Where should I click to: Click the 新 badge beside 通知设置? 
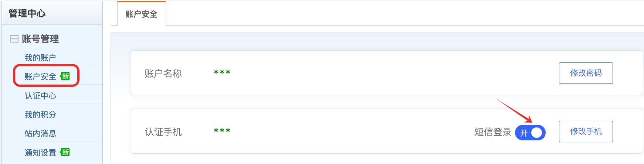tap(65, 152)
